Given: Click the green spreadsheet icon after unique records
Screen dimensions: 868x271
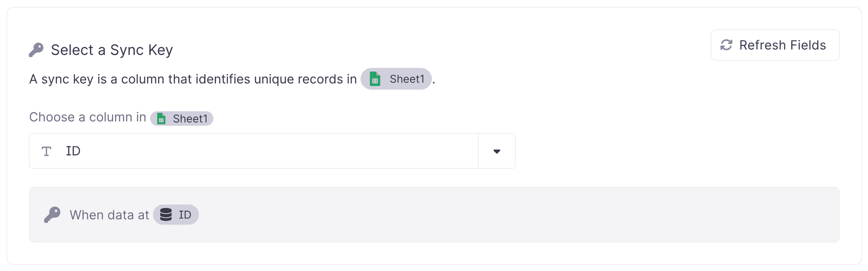Looking at the screenshot, I should pos(376,79).
